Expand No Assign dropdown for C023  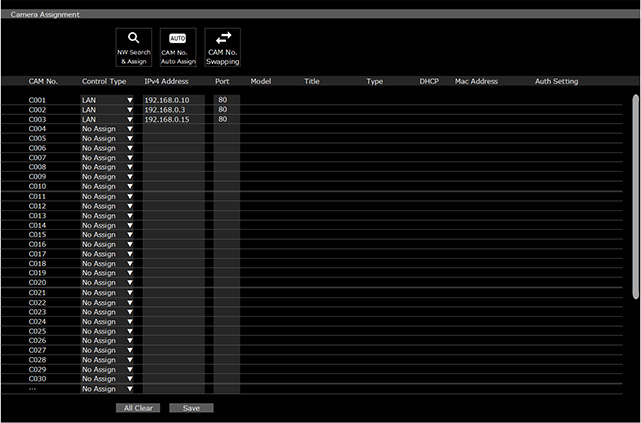pos(107,312)
